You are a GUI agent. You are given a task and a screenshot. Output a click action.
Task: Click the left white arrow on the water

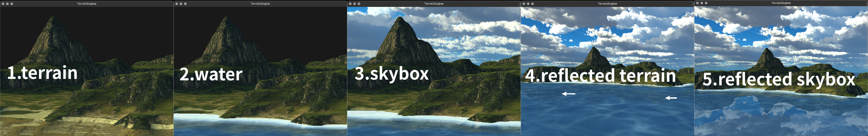coord(569,94)
